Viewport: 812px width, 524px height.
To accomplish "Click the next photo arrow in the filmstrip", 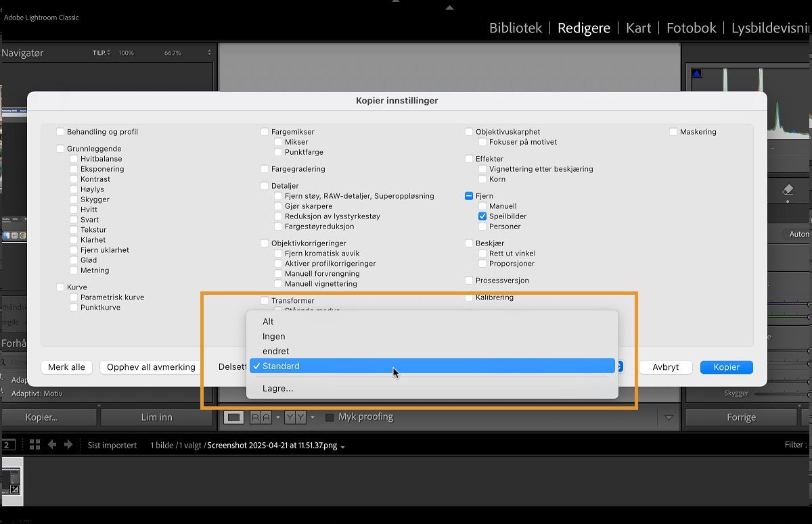I will coord(68,445).
